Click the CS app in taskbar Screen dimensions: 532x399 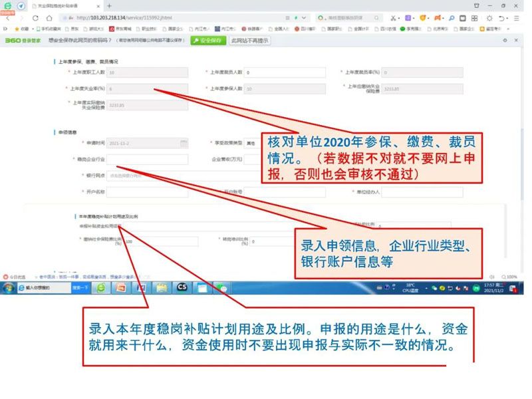(182, 288)
